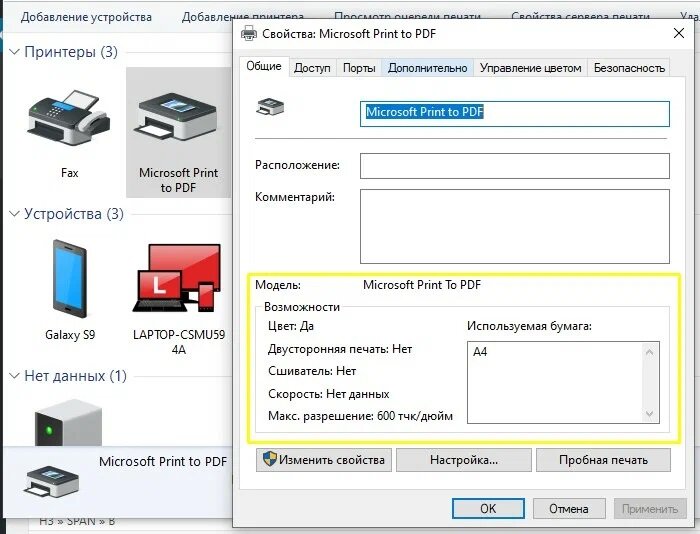The width and height of the screenshot is (700, 534).
Task: Open the Доступ tab
Action: coord(312,68)
